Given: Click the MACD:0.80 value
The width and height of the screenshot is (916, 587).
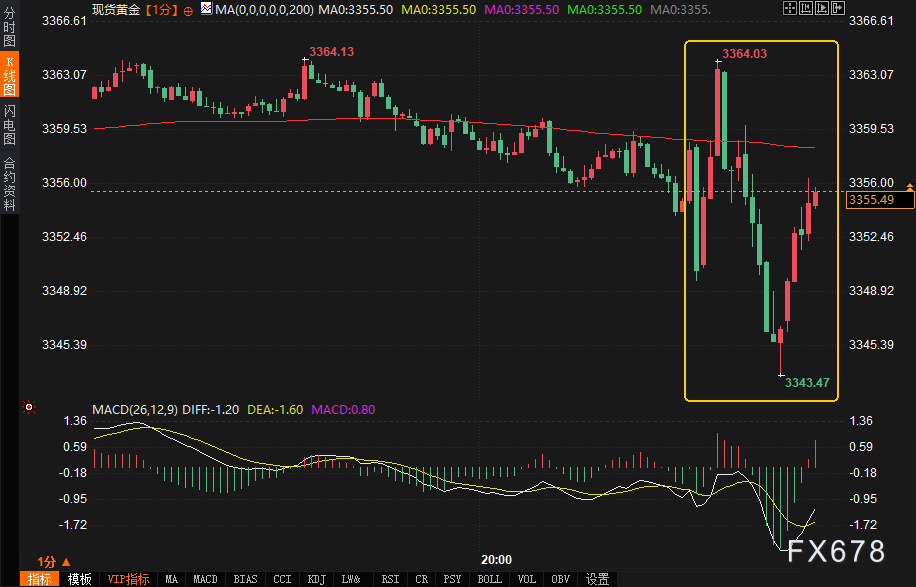Looking at the screenshot, I should (x=343, y=410).
